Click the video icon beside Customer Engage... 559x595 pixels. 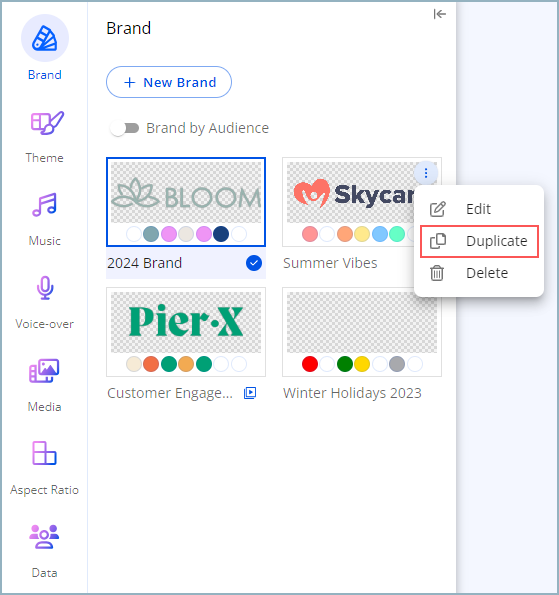250,393
